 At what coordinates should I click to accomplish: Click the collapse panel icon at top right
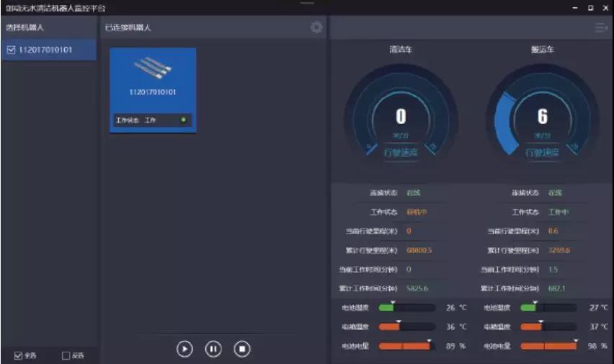coord(600,27)
